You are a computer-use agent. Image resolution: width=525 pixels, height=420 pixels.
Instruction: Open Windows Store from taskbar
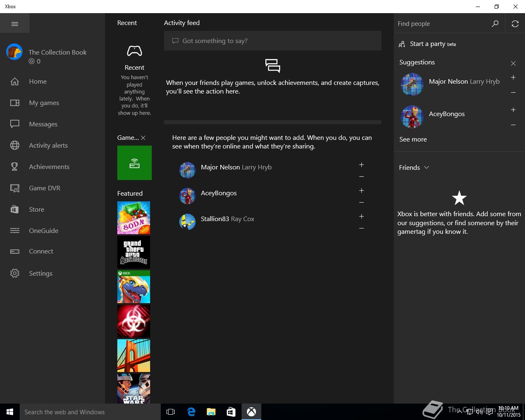click(x=231, y=412)
